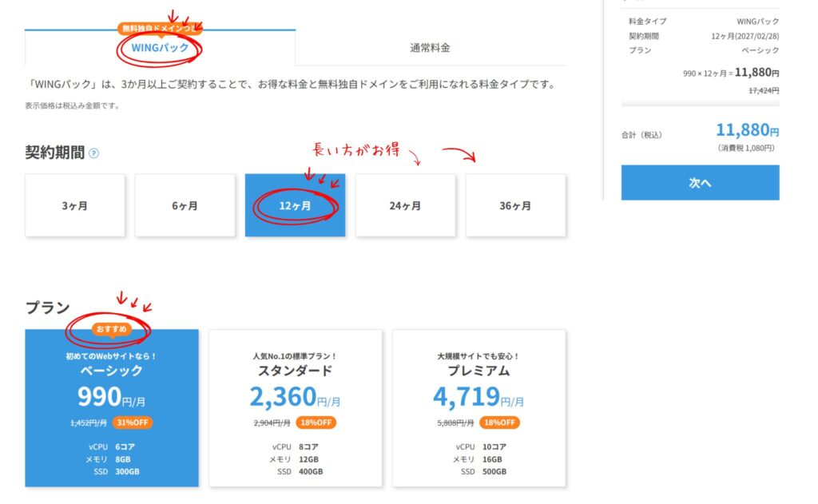Pick the 24ヶ月 contract period
The width and height of the screenshot is (818, 504).
pyautogui.click(x=405, y=205)
